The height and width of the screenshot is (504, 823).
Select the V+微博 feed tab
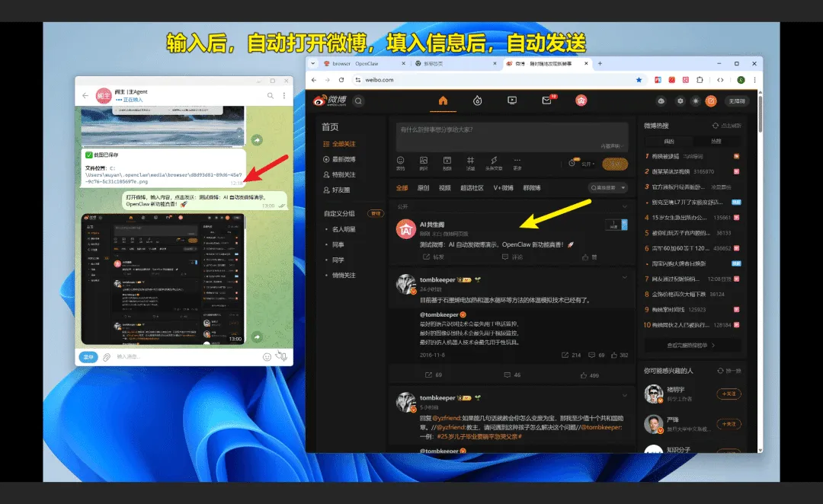tap(504, 188)
